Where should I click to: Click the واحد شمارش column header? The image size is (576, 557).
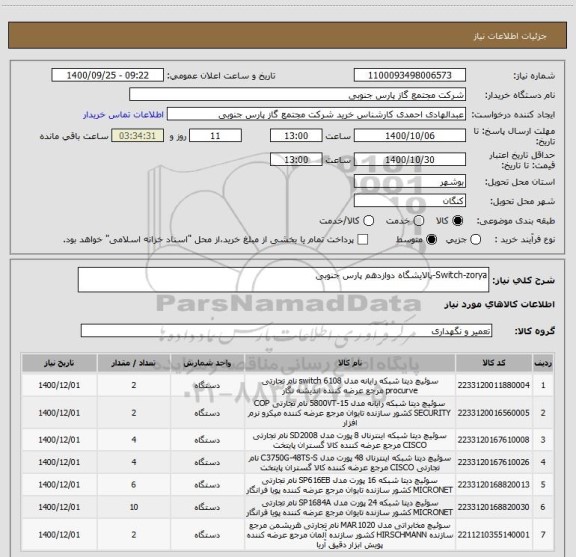[207, 363]
